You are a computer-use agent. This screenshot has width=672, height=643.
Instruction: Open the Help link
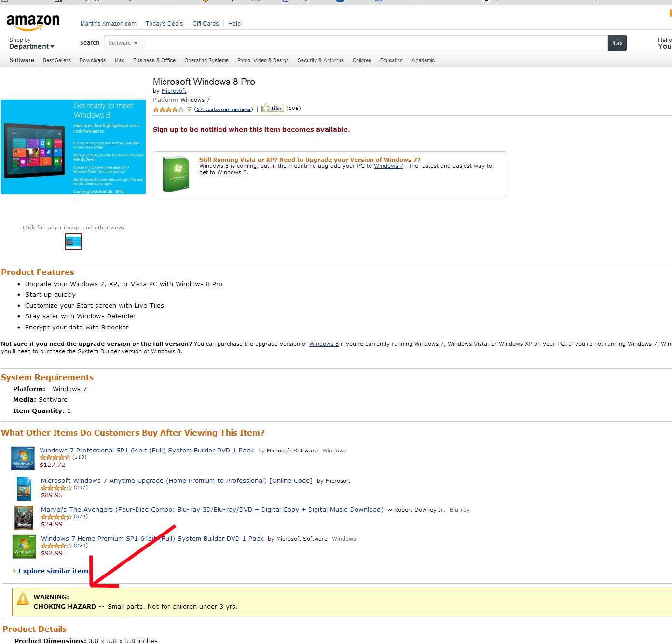coord(234,23)
